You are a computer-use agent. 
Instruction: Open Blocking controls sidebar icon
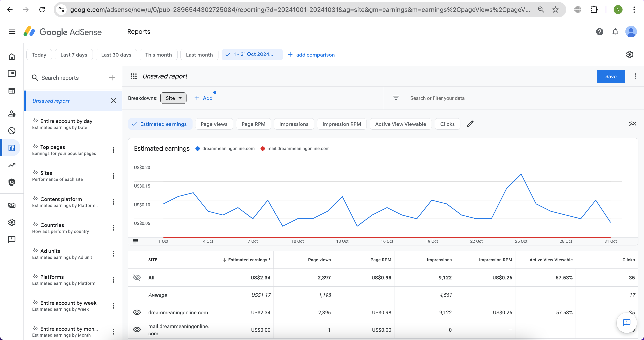click(x=12, y=131)
